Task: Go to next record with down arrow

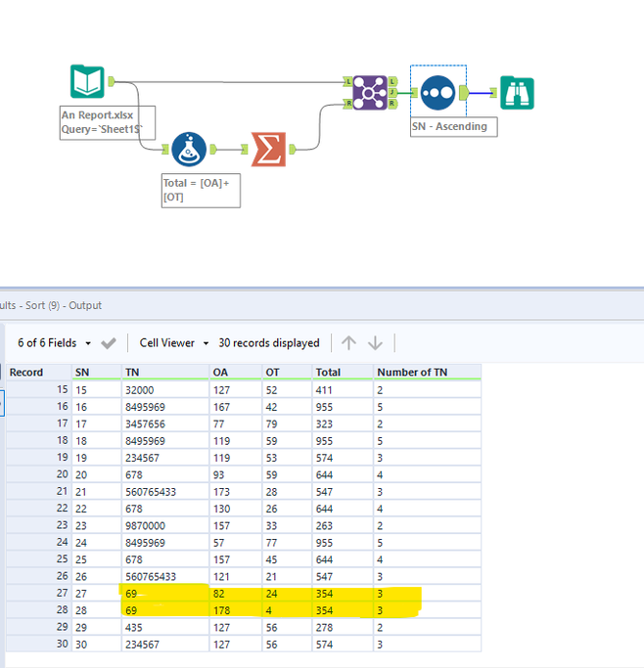Action: [375, 343]
